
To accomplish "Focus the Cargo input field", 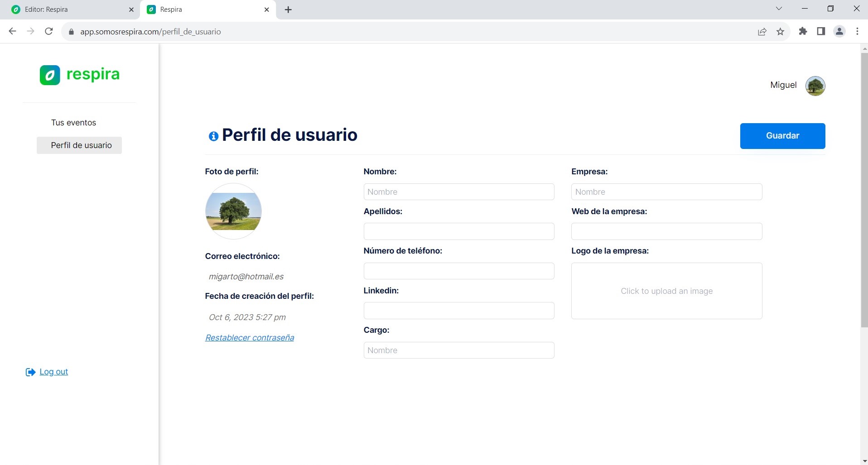I will point(458,350).
